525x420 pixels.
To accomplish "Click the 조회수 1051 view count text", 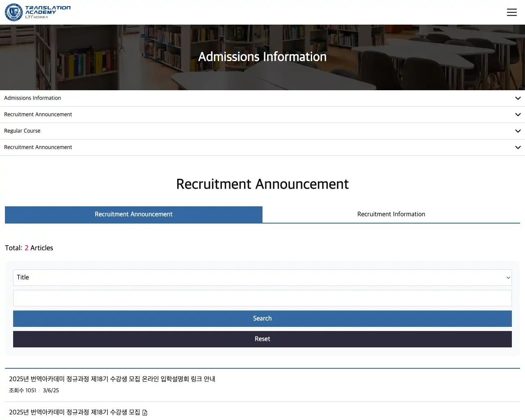I will tap(23, 390).
